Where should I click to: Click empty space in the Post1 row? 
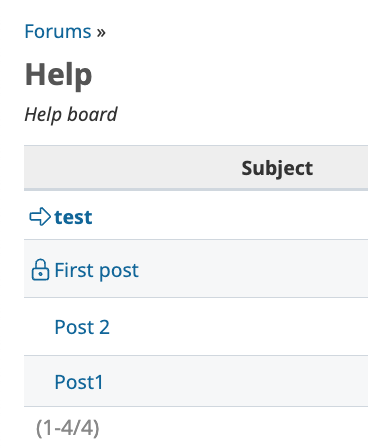pyautogui.click(x=233, y=381)
